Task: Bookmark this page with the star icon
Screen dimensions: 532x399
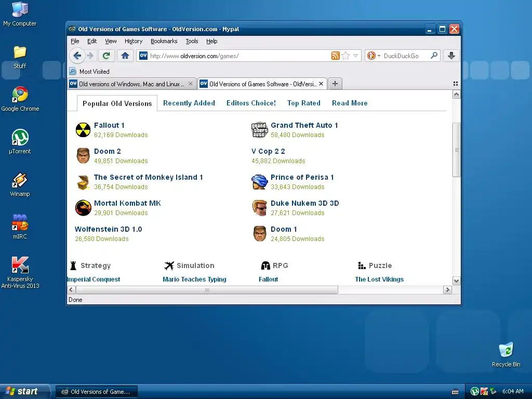Action: click(345, 56)
